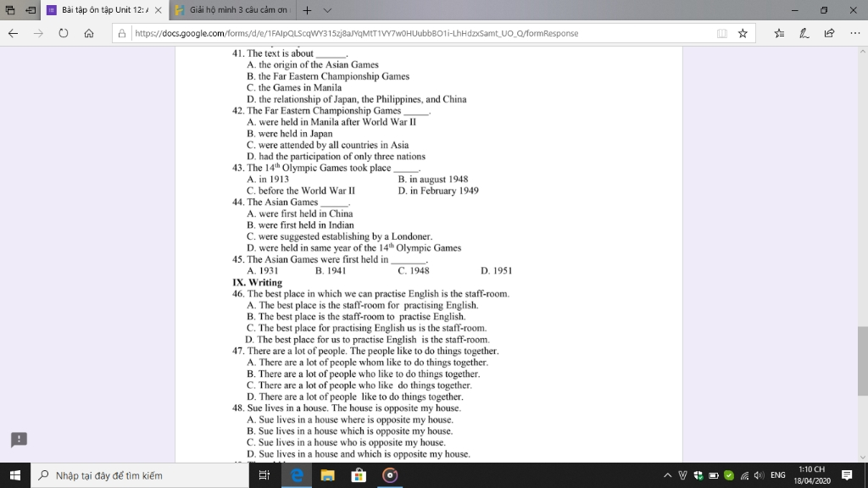The height and width of the screenshot is (488, 868).
Task: Click answer 'D. 1951' under question 45
Action: [497, 271]
